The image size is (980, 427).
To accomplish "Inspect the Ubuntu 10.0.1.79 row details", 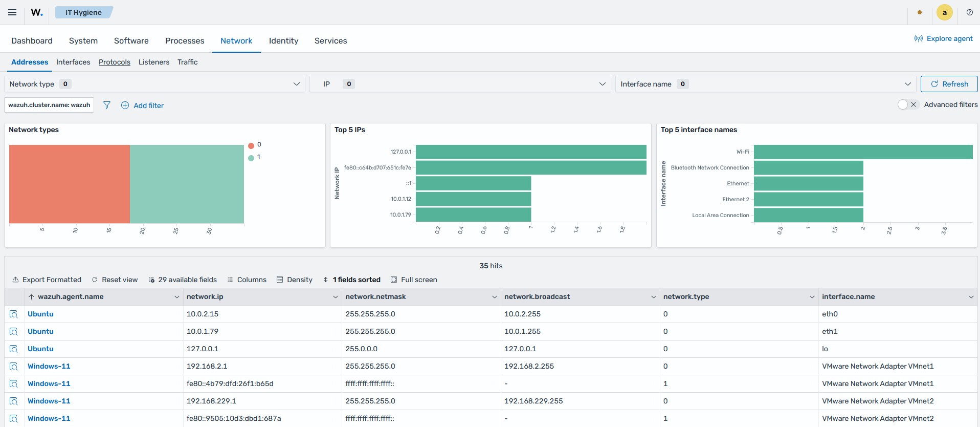I will [x=14, y=332].
